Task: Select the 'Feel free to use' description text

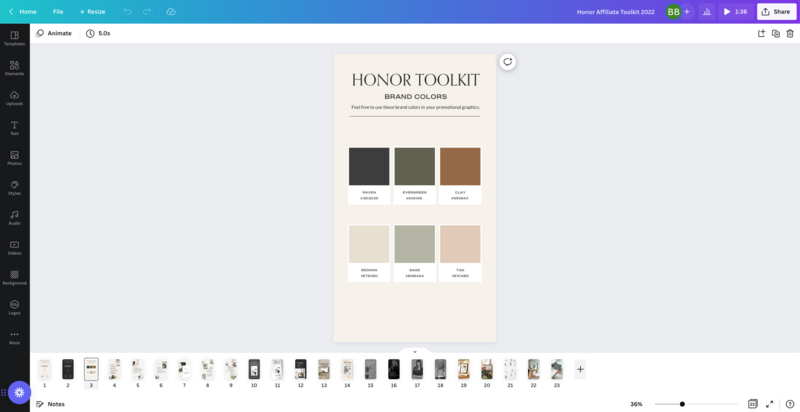Action: [415, 107]
